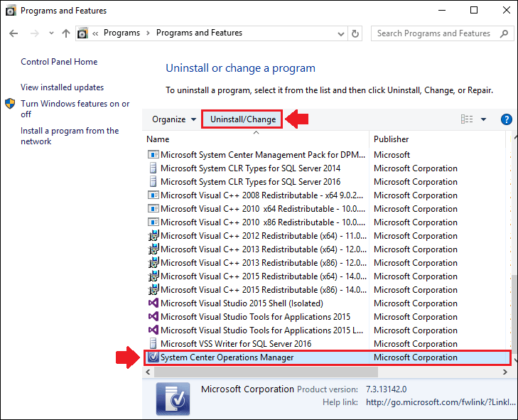Viewport: 518px width, 420px height.
Task: Open View installed updates link
Action: 62,87
